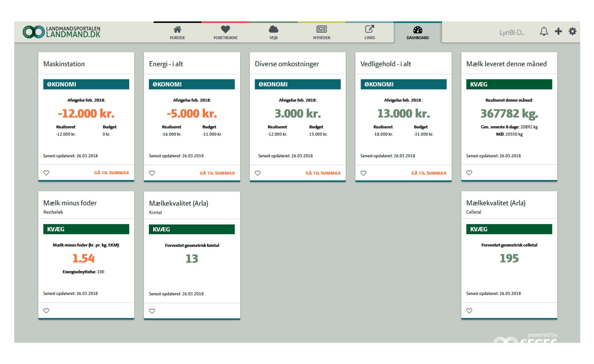Toggle heart on Energi - i alt card
Viewport: 594px width, 364px height.
click(x=152, y=173)
